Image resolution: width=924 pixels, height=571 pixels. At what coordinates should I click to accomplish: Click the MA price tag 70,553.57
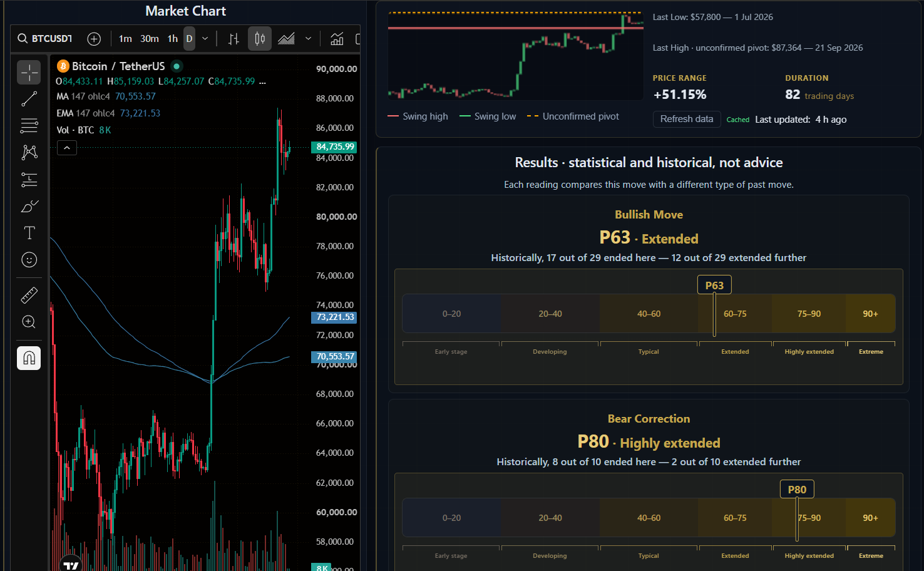[335, 357]
